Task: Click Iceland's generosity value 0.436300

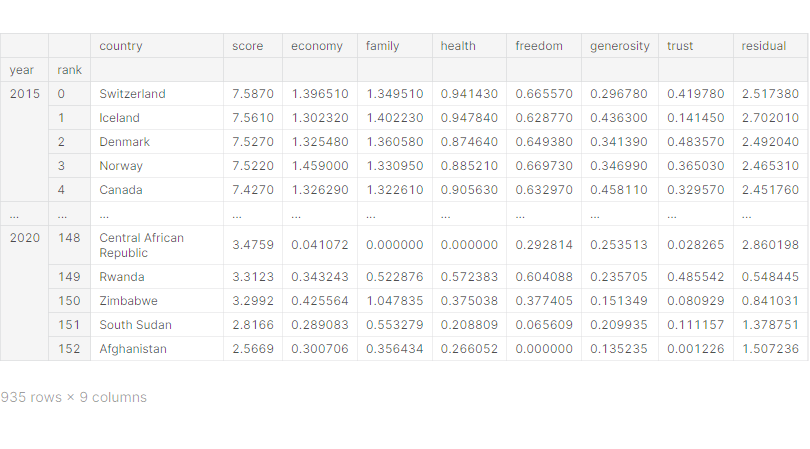Action: pos(619,118)
